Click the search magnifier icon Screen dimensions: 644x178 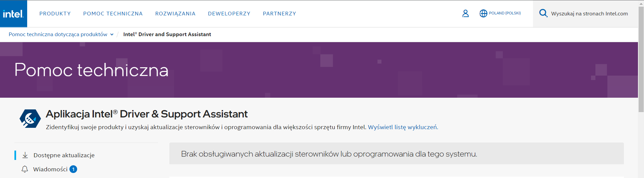coord(543,13)
